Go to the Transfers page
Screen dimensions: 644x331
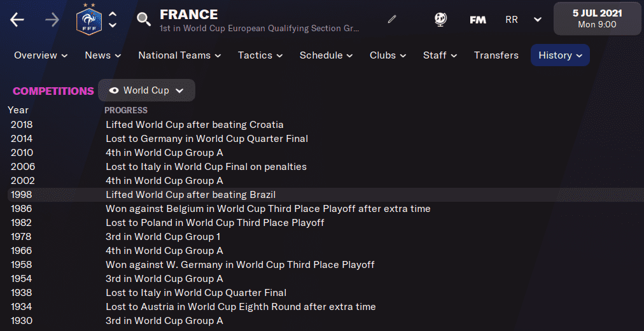pos(496,55)
